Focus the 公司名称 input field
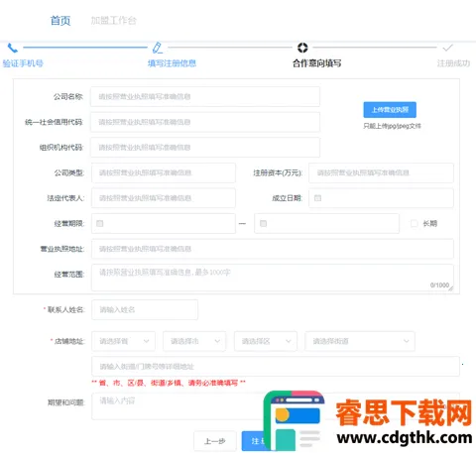The image size is (476, 453). (205, 96)
